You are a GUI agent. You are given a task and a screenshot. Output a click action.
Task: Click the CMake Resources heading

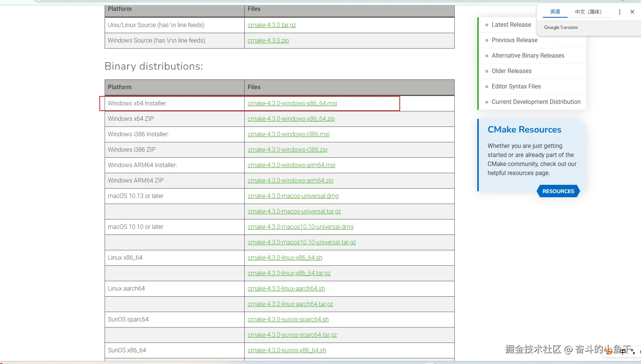pyautogui.click(x=524, y=129)
